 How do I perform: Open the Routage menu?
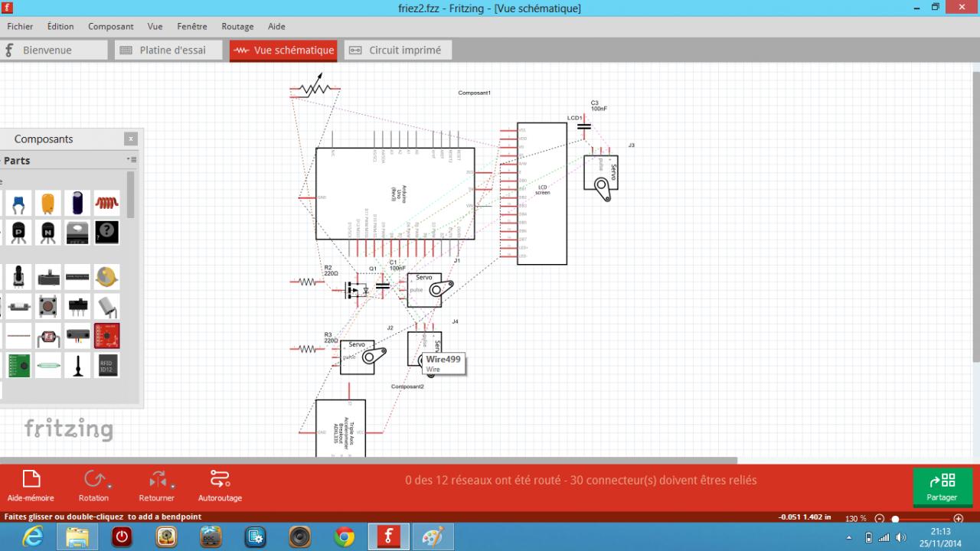click(x=237, y=26)
